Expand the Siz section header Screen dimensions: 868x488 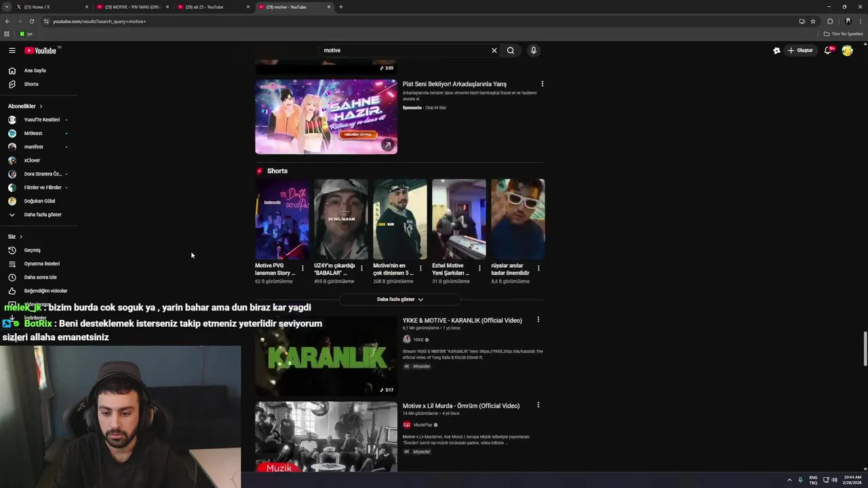[15, 237]
